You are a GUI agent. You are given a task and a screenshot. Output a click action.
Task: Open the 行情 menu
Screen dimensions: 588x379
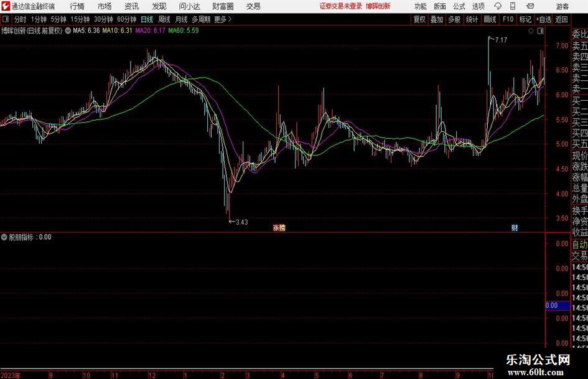[x=77, y=6]
